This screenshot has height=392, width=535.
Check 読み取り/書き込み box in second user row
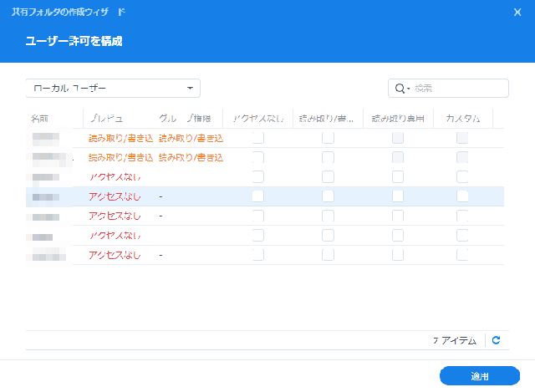tap(329, 157)
